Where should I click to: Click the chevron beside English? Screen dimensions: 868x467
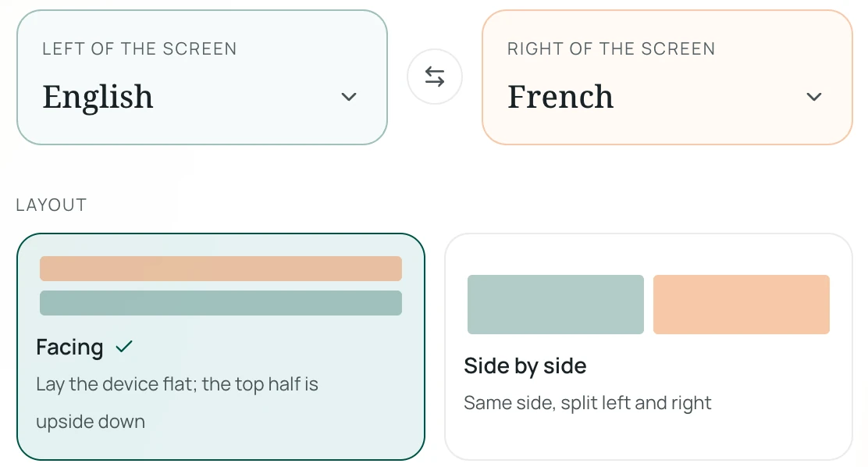pos(349,97)
